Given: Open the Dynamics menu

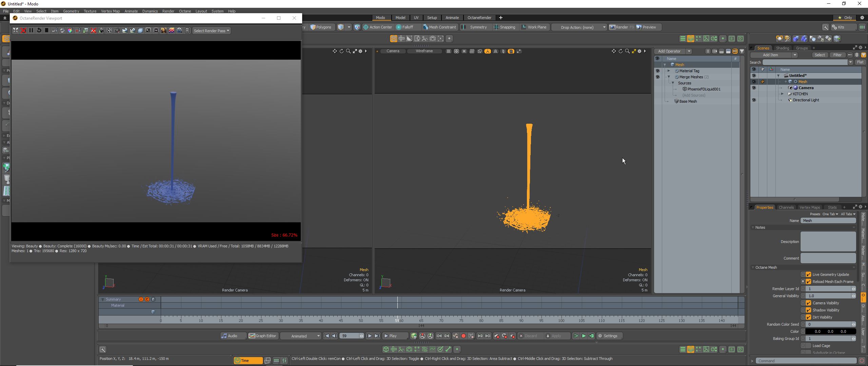Looking at the screenshot, I should click(x=150, y=11).
